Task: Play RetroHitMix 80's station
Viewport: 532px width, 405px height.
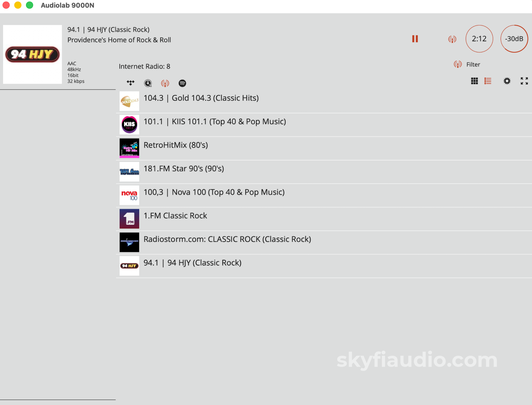Action: (324, 148)
